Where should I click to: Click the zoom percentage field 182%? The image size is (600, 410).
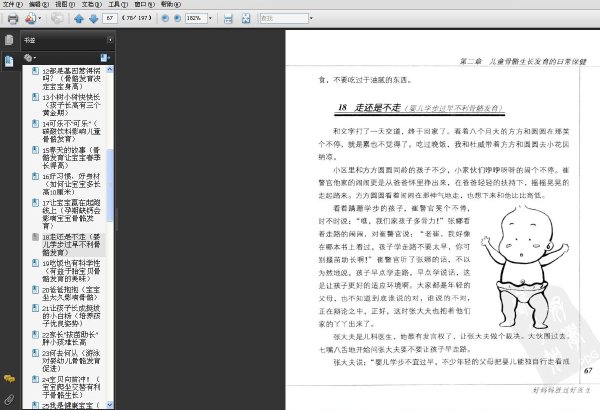tap(196, 18)
